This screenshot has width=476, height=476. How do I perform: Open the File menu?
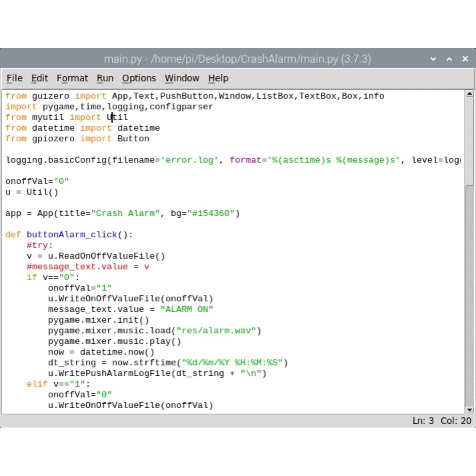(x=14, y=78)
